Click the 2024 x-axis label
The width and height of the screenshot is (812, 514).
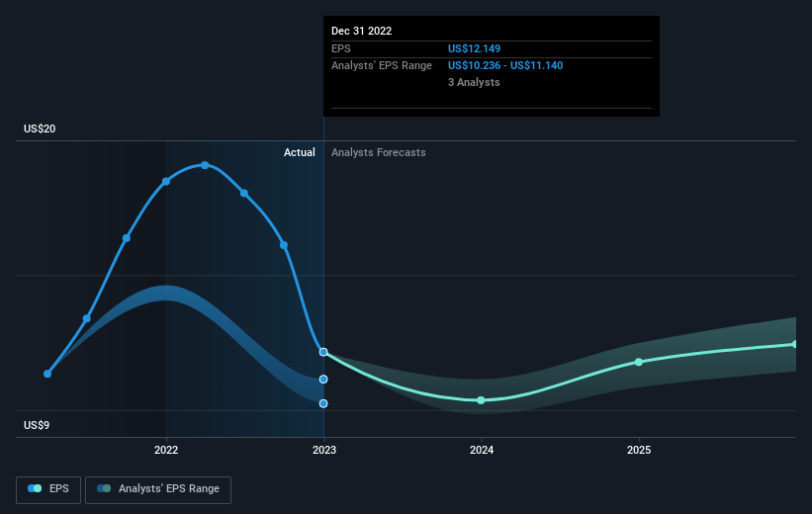[482, 450]
